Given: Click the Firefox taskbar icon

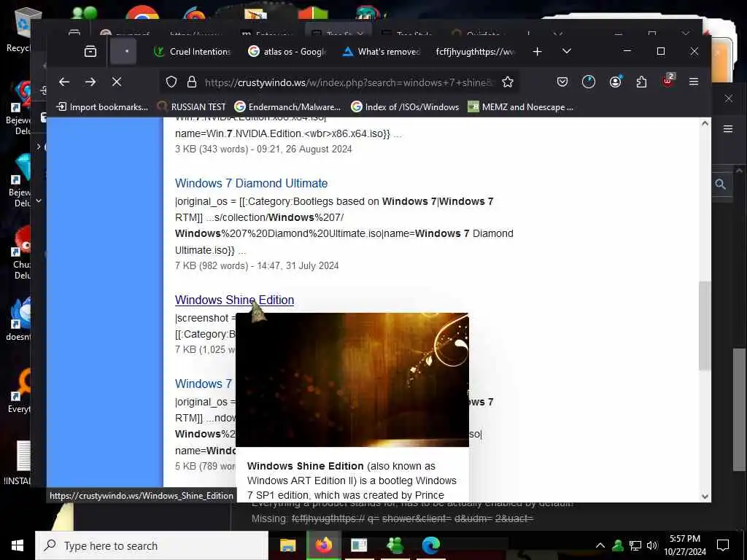Looking at the screenshot, I should tap(323, 545).
